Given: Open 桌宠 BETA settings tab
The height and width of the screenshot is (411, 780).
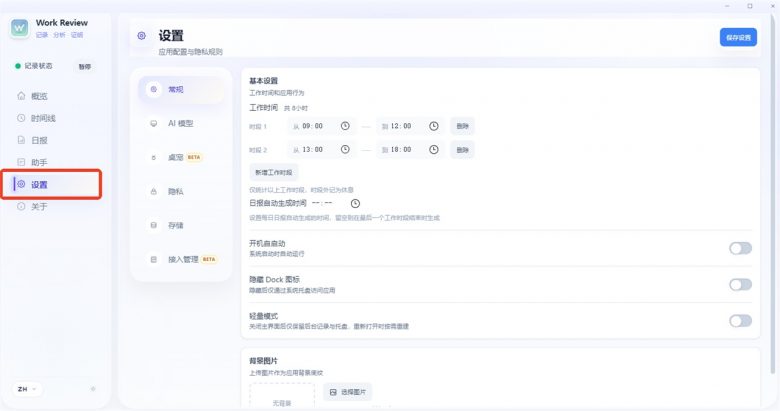Looking at the screenshot, I should point(181,157).
